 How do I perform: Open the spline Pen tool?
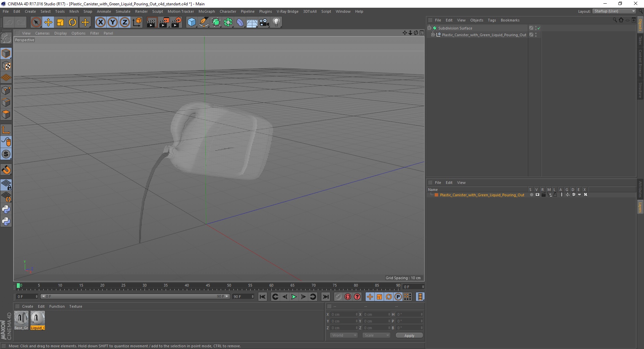(204, 22)
